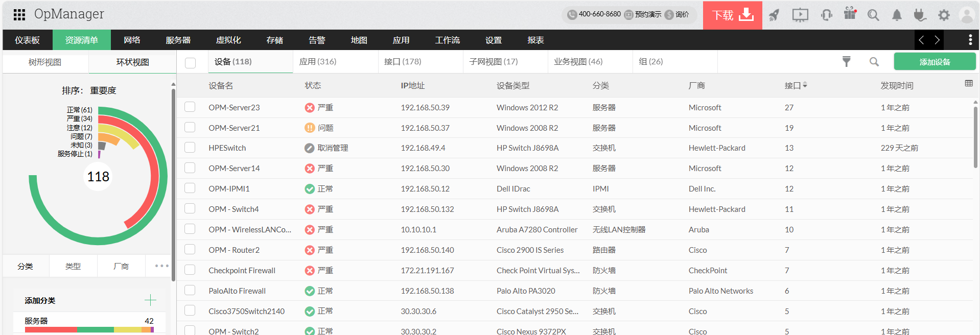This screenshot has height=335, width=980.
Task: Click the 118 total devices count
Action: point(98,177)
